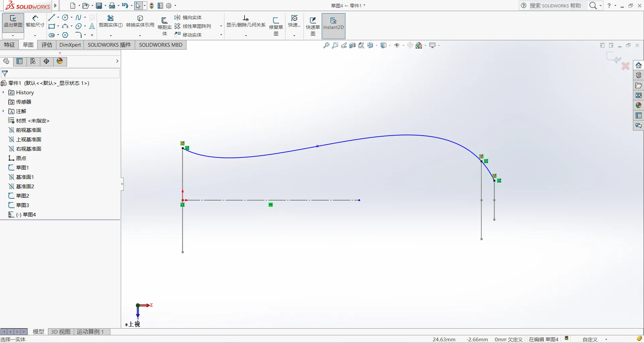This screenshot has height=343, width=644.
Task: Click Repair Sketch (修复草图)
Action: tap(276, 26)
